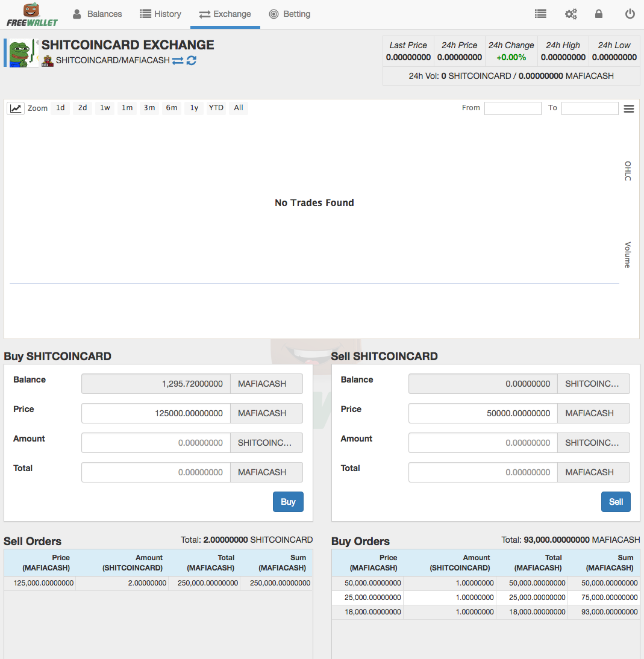
Task: Set chart zoom to YTD
Action: click(216, 108)
